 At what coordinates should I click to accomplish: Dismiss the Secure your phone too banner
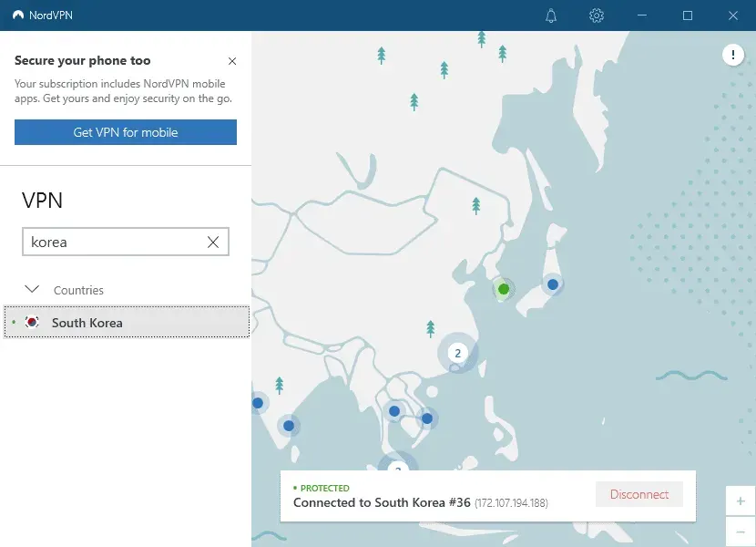point(232,61)
